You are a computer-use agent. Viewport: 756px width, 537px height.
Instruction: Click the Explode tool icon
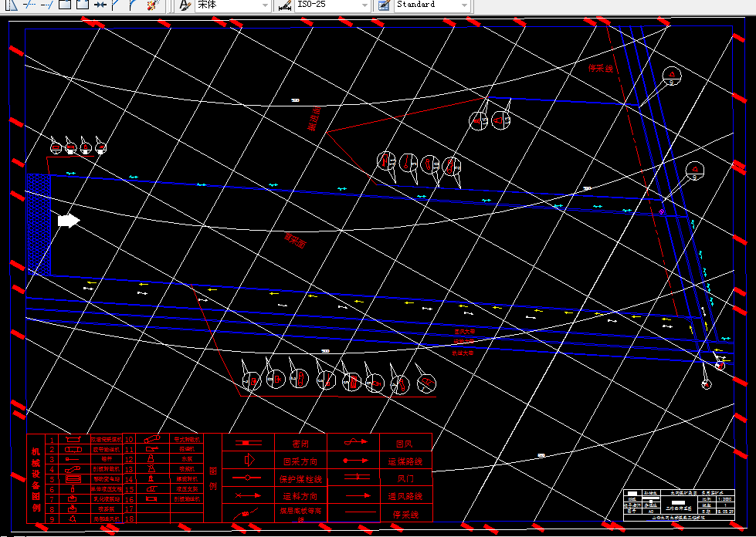[152, 5]
